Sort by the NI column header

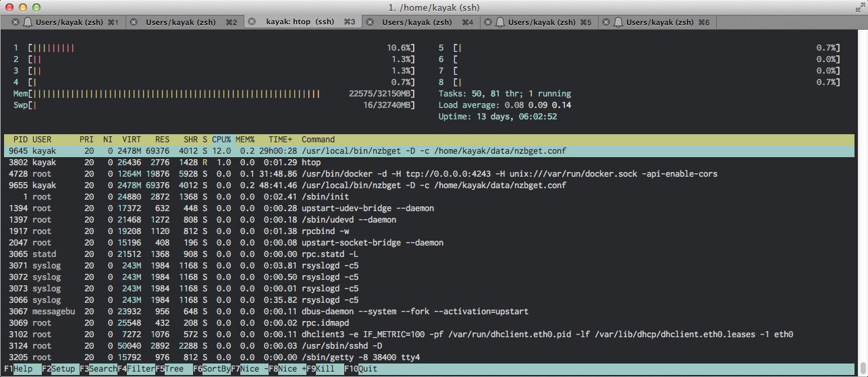pyautogui.click(x=108, y=140)
